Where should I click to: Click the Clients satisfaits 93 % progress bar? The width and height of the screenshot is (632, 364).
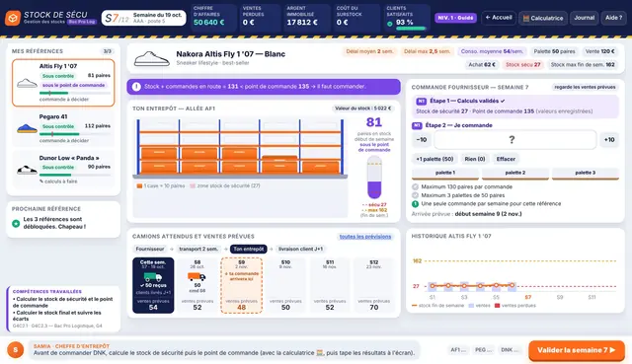pos(411,29)
